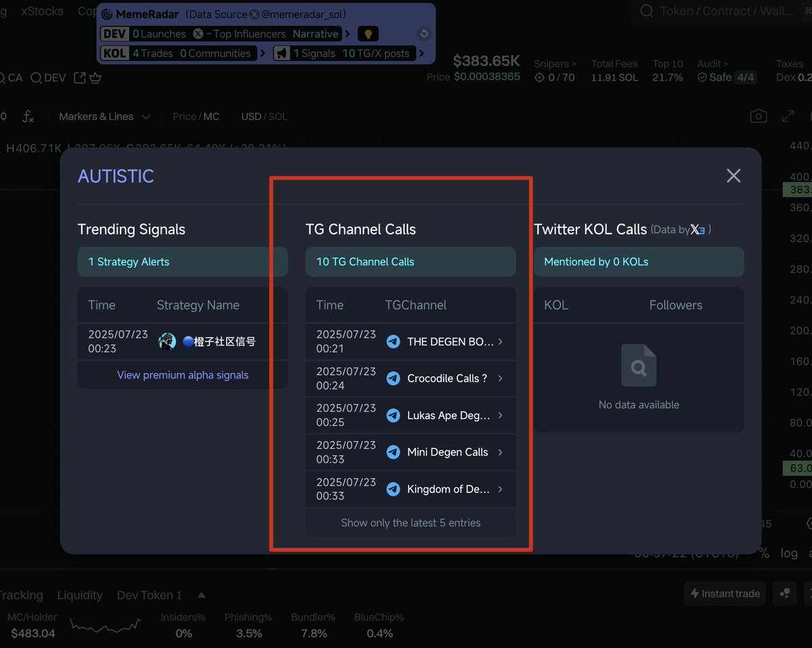This screenshot has width=812, height=648.
Task: Click the camera screenshot icon
Action: pos(759,116)
